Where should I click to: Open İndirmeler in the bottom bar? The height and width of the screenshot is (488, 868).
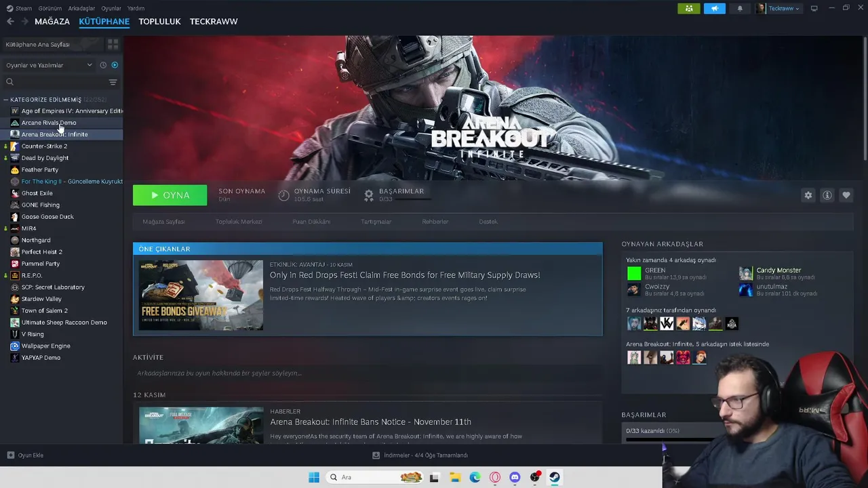(420, 455)
